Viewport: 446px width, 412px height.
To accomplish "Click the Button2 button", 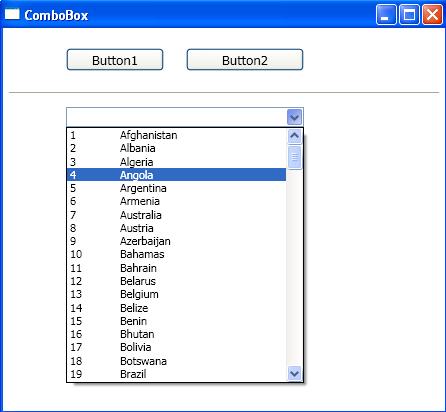I will click(245, 60).
